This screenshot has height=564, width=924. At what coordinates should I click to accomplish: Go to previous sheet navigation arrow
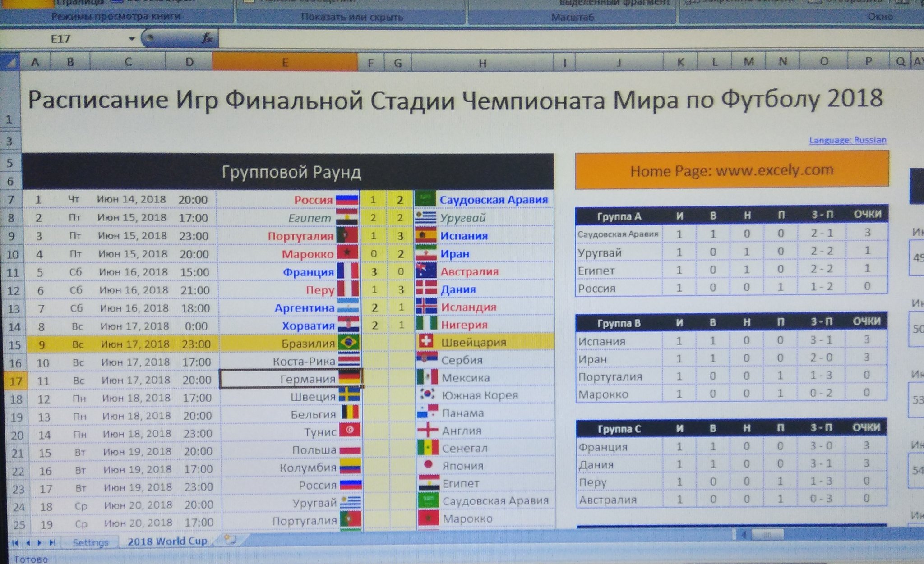(x=28, y=542)
